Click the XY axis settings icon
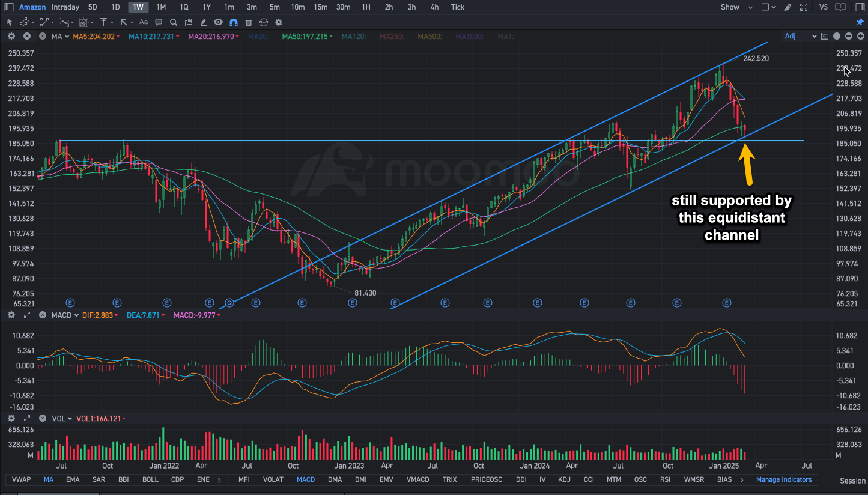The width and height of the screenshot is (868, 495). pos(825,37)
